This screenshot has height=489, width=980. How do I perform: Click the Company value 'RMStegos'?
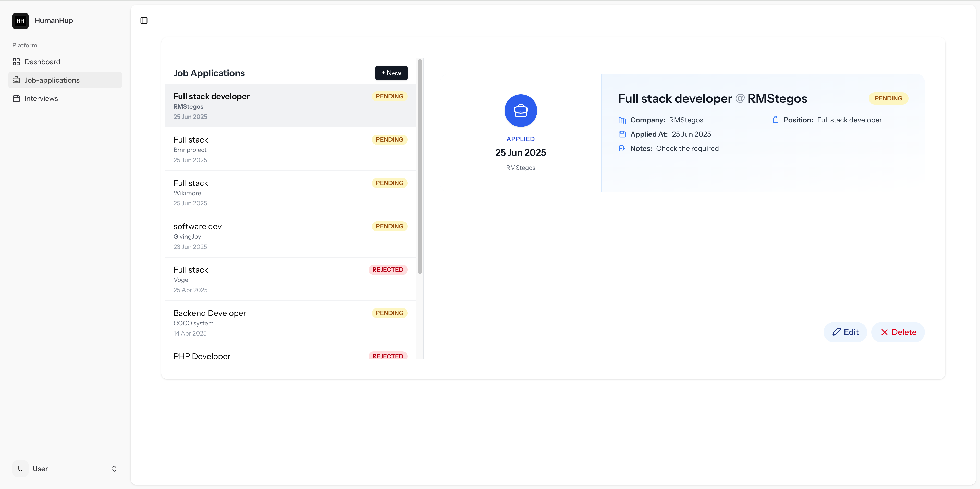pos(686,120)
